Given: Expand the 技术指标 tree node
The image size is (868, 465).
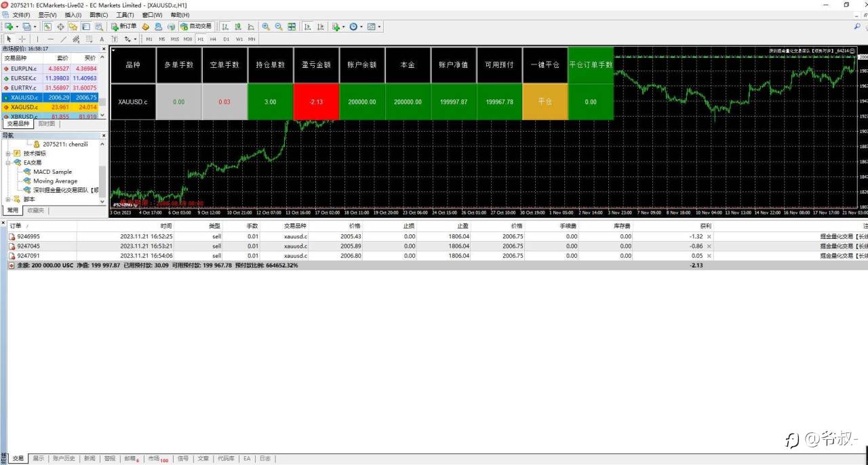Looking at the screenshot, I should 9,153.
